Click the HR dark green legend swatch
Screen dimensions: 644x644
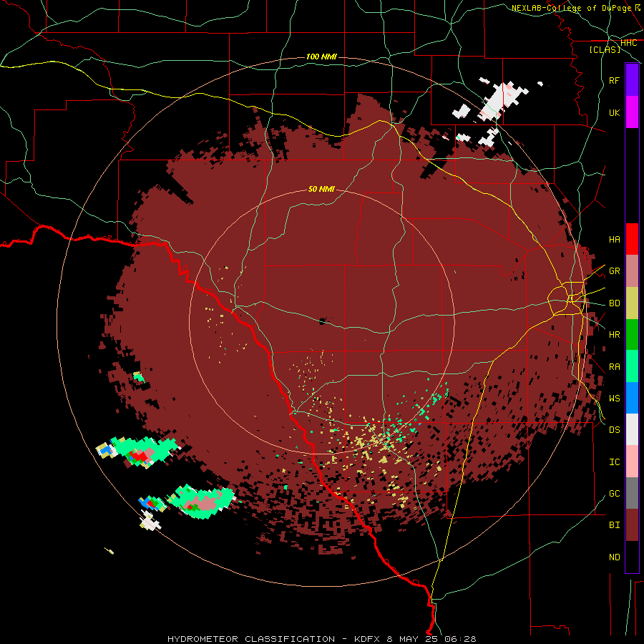(632, 335)
